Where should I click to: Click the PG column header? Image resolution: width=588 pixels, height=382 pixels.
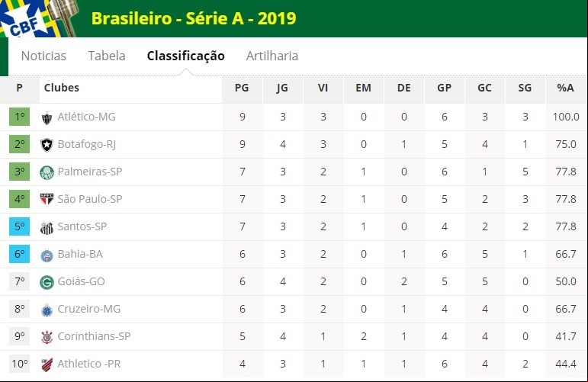coord(242,88)
